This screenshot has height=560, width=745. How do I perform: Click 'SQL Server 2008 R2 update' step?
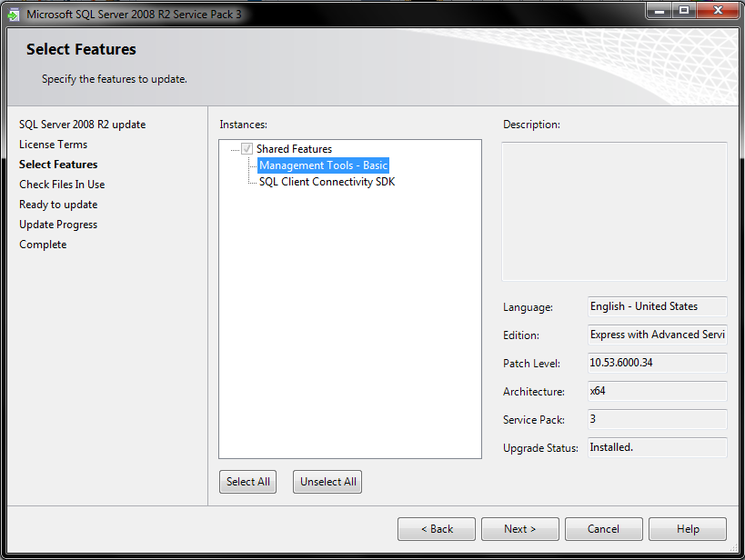tap(82, 125)
